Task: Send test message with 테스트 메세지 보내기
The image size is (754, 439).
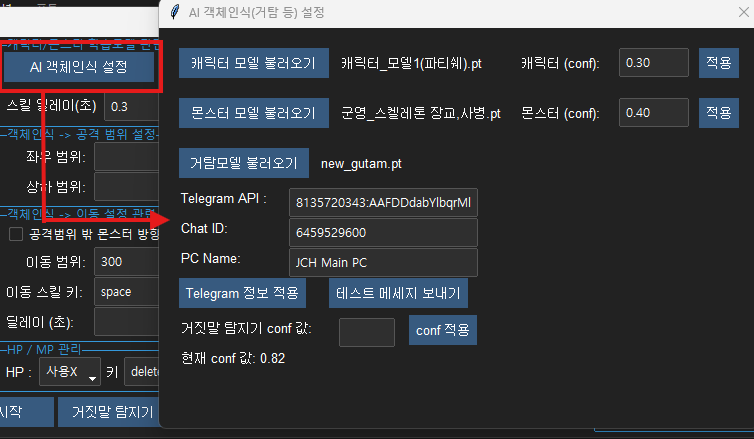Action: pos(398,293)
